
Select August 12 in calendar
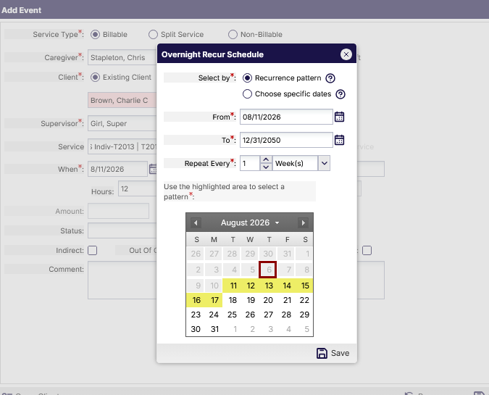pos(251,286)
